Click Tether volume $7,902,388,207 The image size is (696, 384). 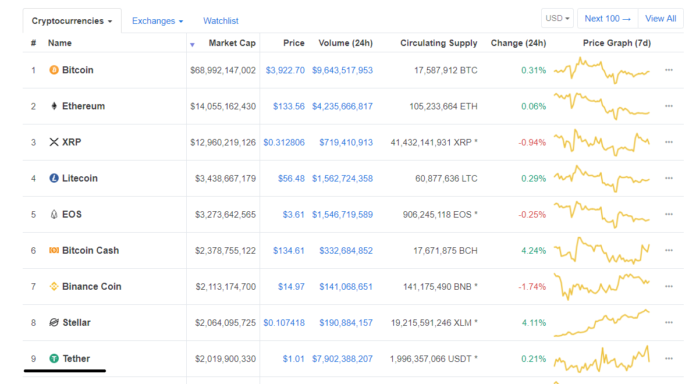(x=342, y=359)
